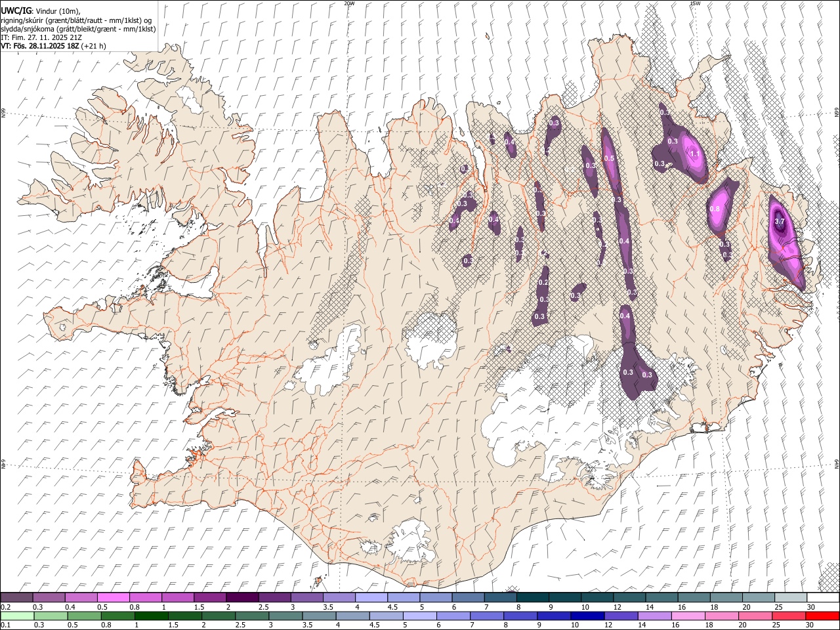
Task: Select the lower legend swatch between 16 and 18
Action: tap(688, 616)
